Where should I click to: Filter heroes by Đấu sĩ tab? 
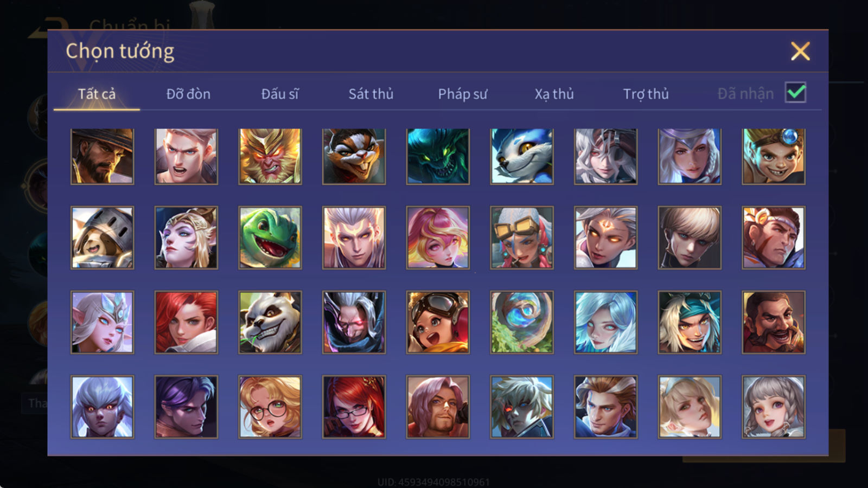click(280, 94)
